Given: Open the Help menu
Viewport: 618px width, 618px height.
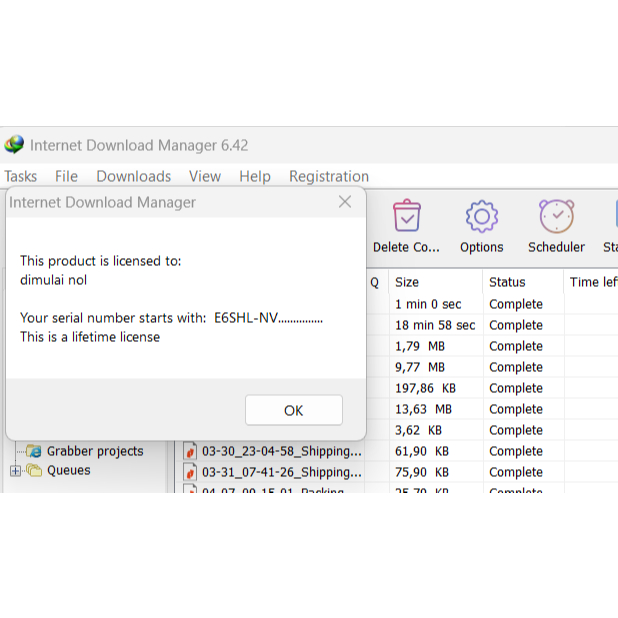Looking at the screenshot, I should tap(255, 176).
